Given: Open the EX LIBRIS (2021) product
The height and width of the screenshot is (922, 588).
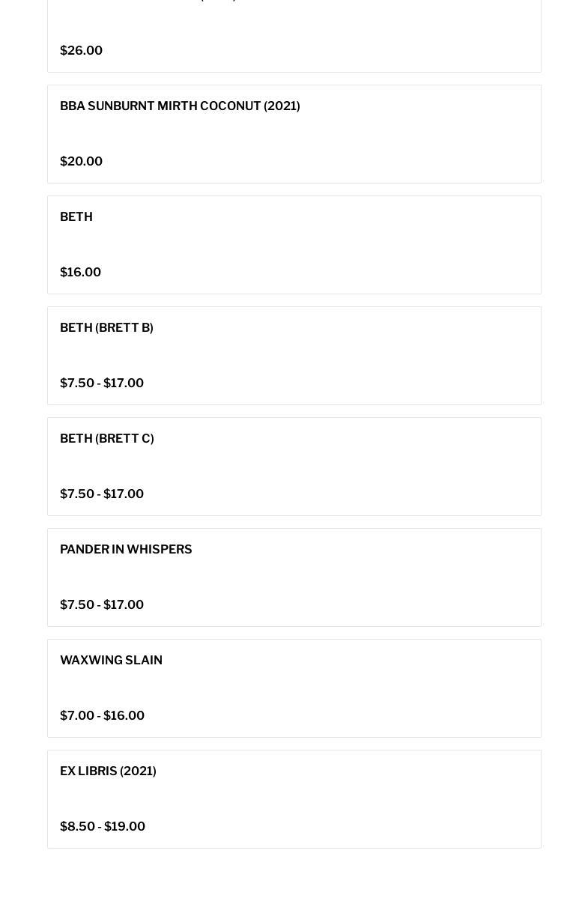Looking at the screenshot, I should point(108,771).
